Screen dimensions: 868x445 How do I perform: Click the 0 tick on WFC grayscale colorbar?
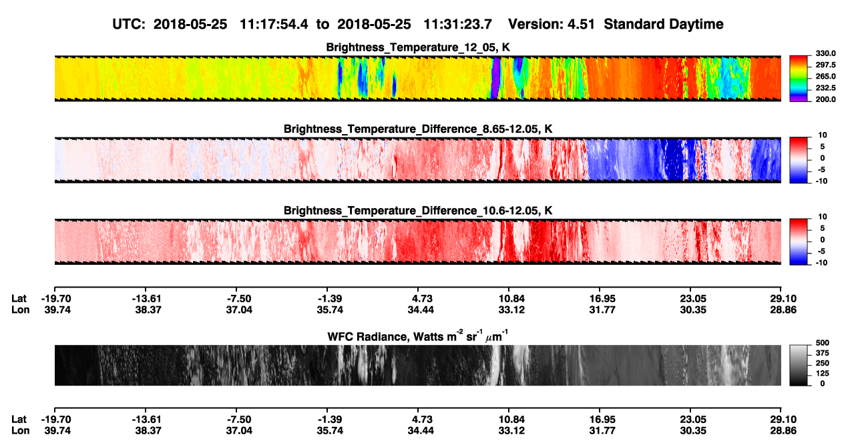[823, 384]
